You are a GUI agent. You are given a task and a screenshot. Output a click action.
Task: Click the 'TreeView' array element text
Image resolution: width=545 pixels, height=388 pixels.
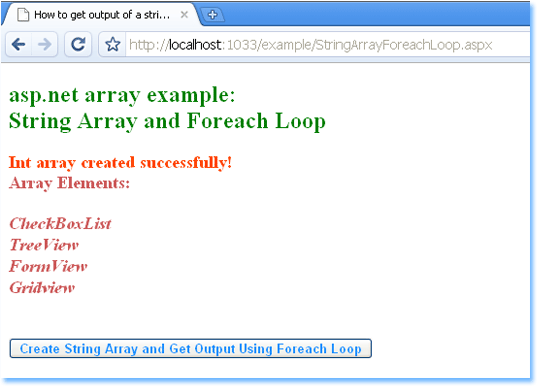[x=44, y=245]
